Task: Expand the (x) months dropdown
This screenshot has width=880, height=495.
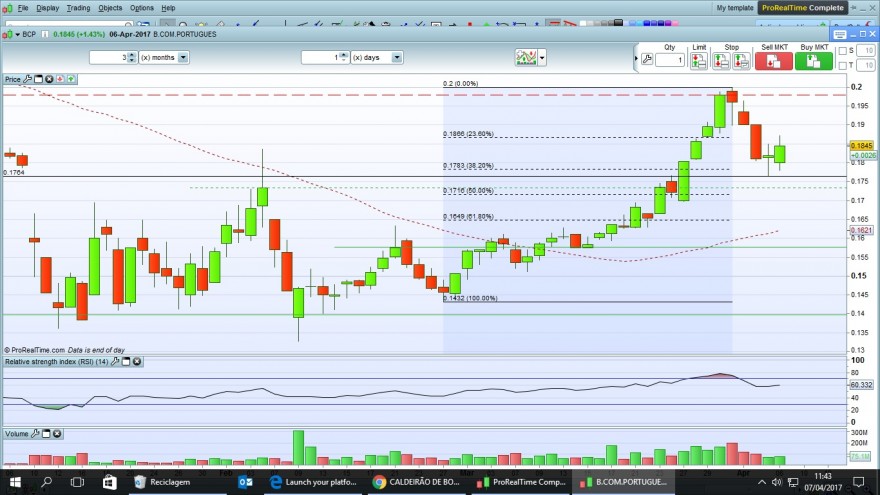Action: click(183, 57)
